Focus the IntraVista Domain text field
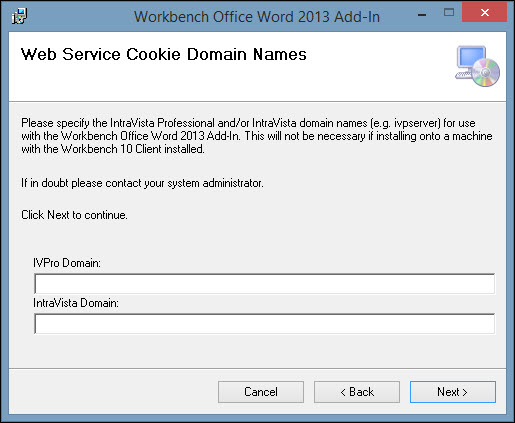 click(x=264, y=324)
